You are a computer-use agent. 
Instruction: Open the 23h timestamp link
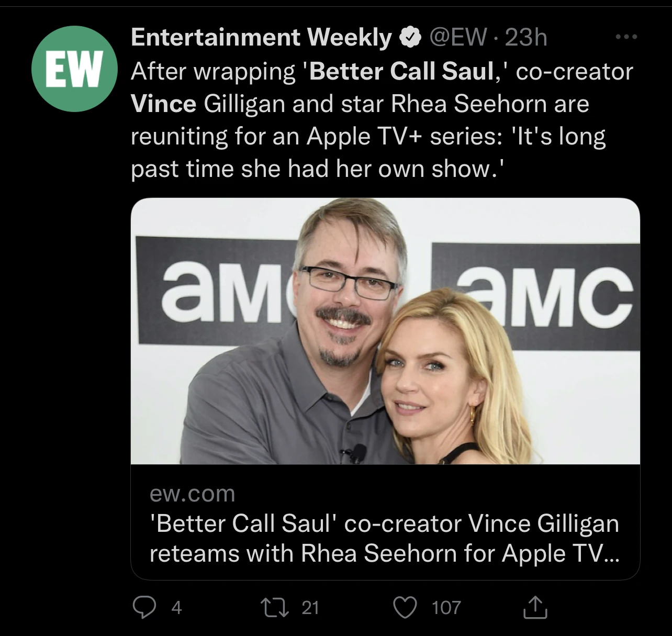pyautogui.click(x=527, y=37)
